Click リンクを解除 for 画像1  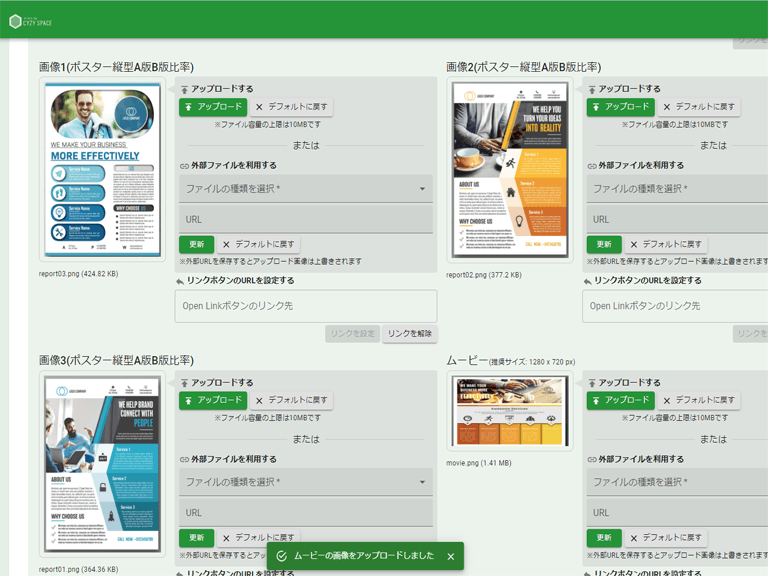pyautogui.click(x=409, y=334)
